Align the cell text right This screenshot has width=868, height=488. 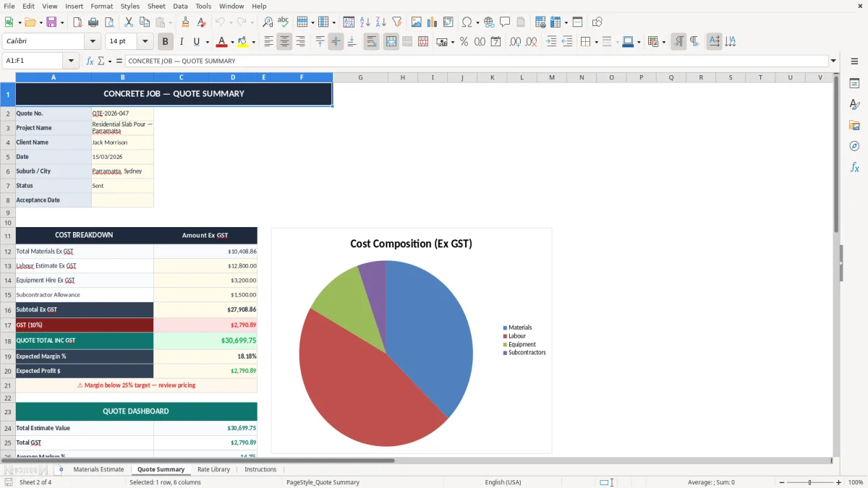tap(300, 42)
